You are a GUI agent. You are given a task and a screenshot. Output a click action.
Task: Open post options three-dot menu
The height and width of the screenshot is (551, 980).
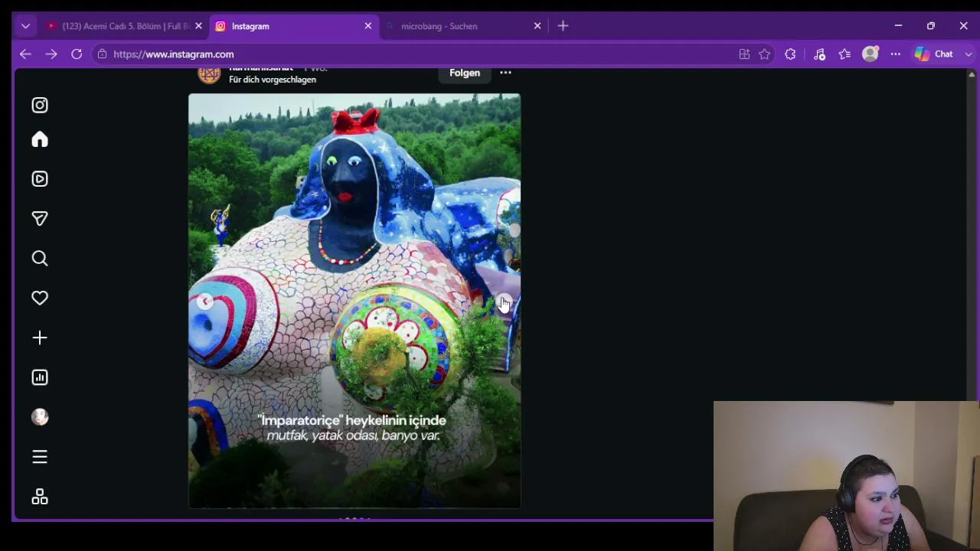(505, 73)
